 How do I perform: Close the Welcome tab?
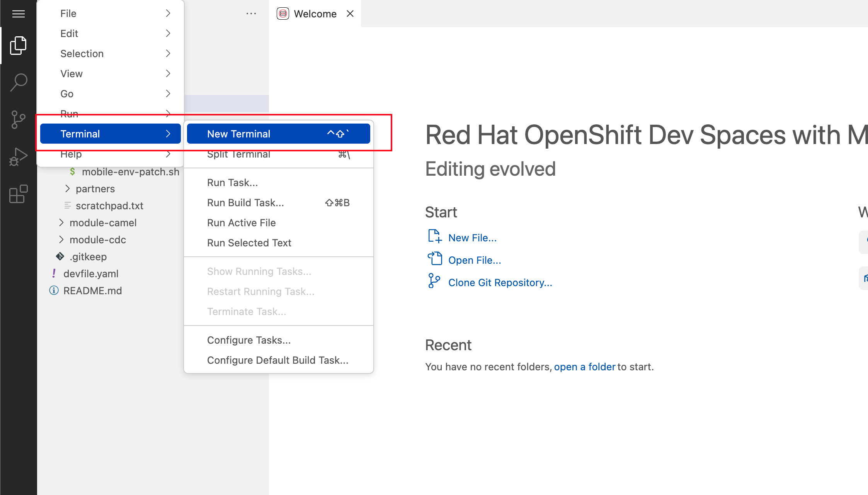[350, 14]
